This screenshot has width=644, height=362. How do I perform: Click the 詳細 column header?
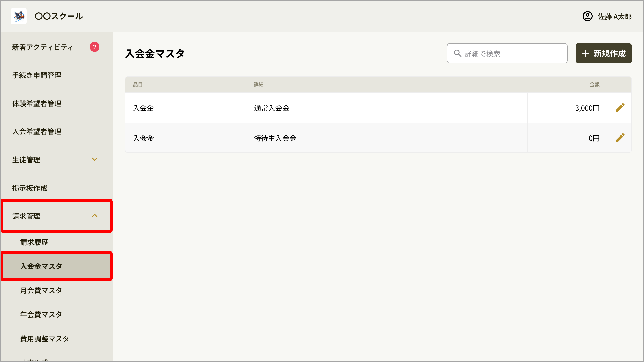coord(259,85)
